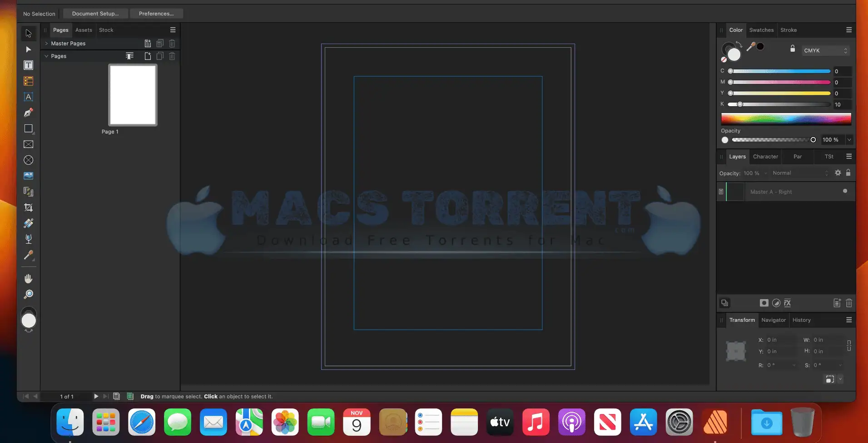Select the Colour Picker eyedropper tool
Viewport: 868px width, 443px height.
(29, 255)
